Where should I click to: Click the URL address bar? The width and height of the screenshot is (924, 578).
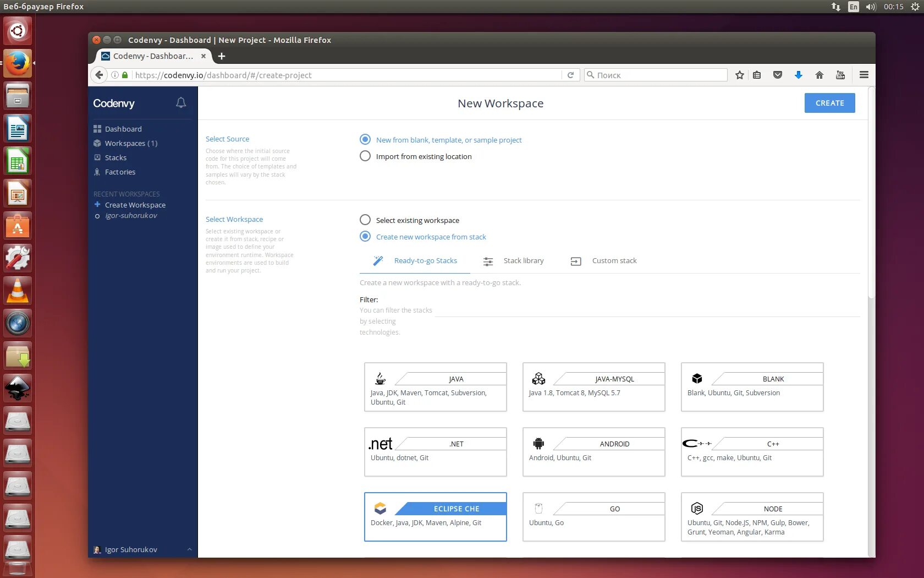click(x=346, y=75)
